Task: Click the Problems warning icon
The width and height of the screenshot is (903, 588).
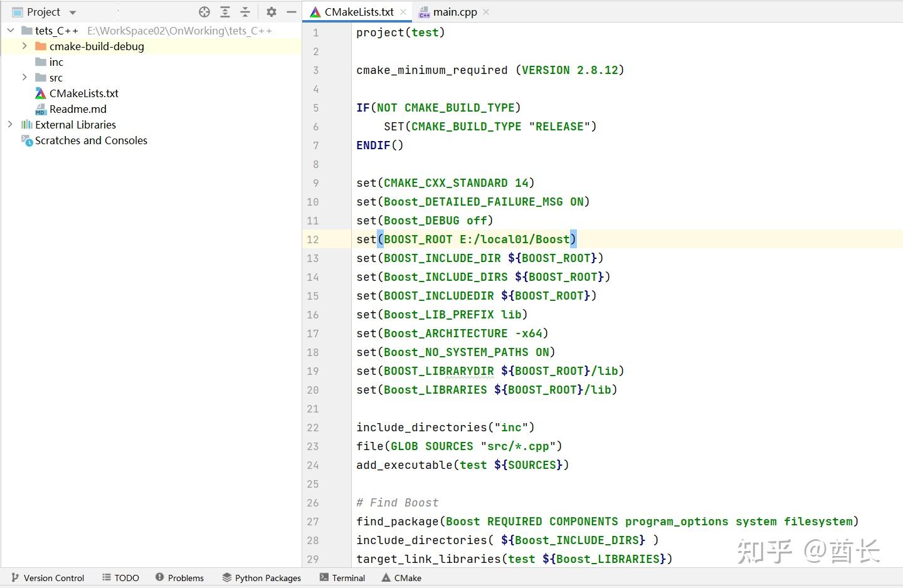Action: pyautogui.click(x=159, y=577)
